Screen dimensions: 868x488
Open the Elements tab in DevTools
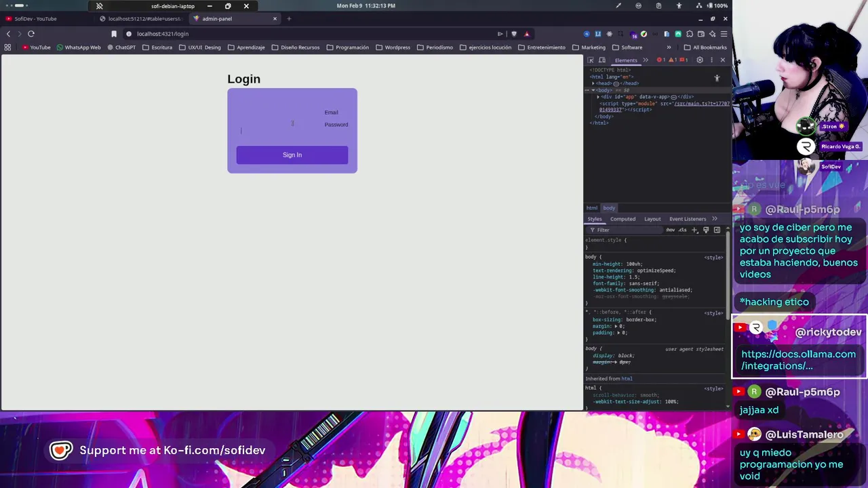(625, 60)
